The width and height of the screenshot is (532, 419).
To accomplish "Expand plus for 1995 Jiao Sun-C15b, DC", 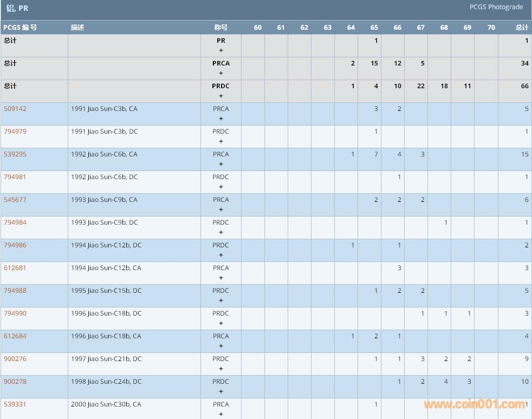I will pyautogui.click(x=220, y=300).
